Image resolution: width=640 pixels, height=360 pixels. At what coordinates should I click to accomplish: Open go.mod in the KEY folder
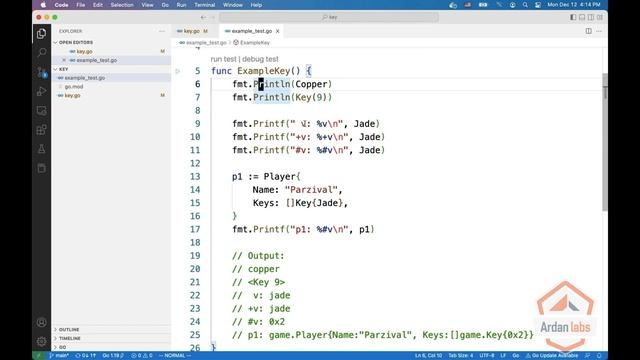74,87
